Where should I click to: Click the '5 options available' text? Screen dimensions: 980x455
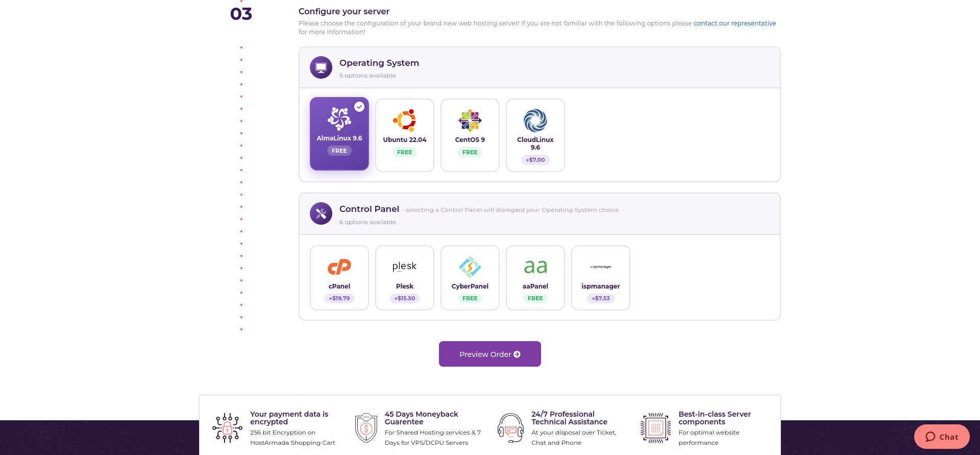367,76
